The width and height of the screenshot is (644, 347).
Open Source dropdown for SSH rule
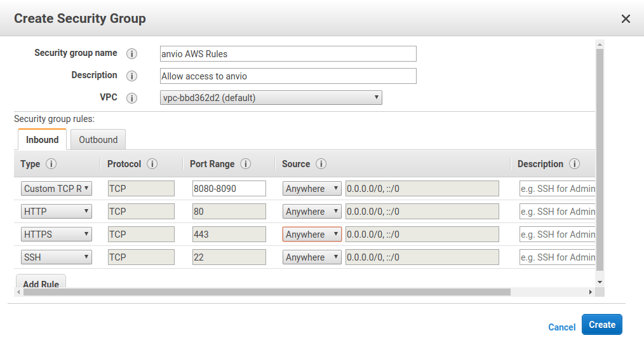point(312,257)
